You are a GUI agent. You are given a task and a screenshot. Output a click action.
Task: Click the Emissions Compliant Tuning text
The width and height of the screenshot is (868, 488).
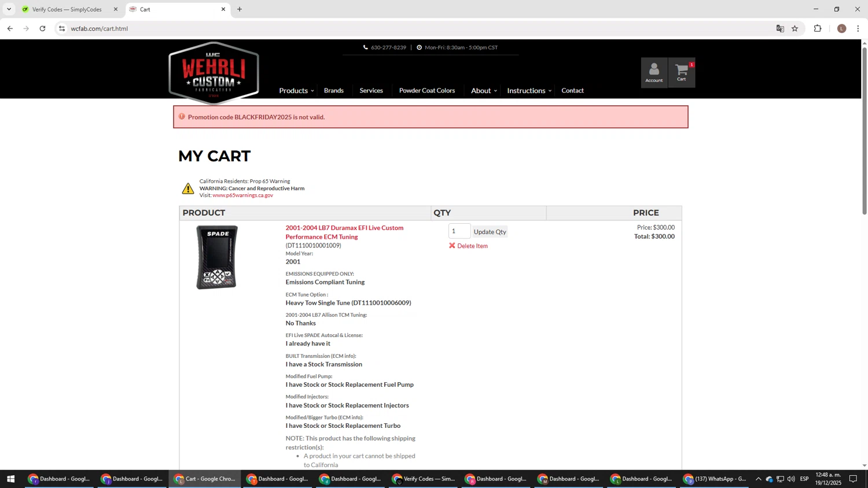325,282
